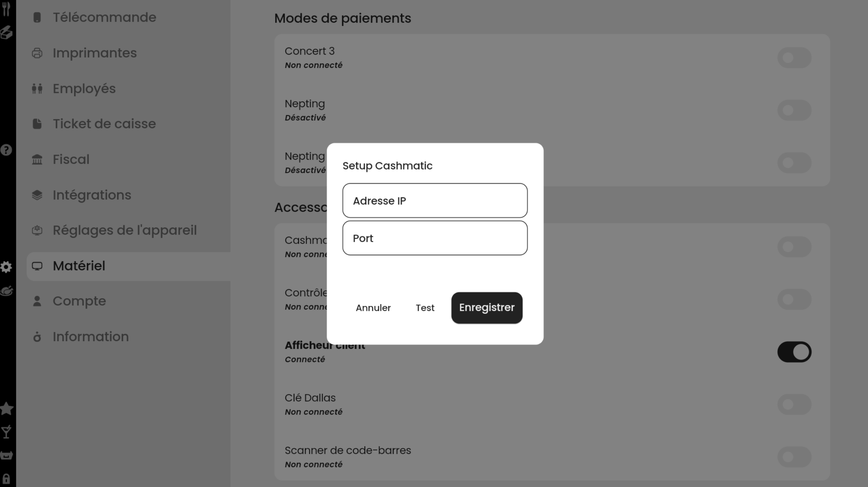Screen dimensions: 868x487
Task: Select Réglages de l'appareil menu entry
Action: coord(125,230)
